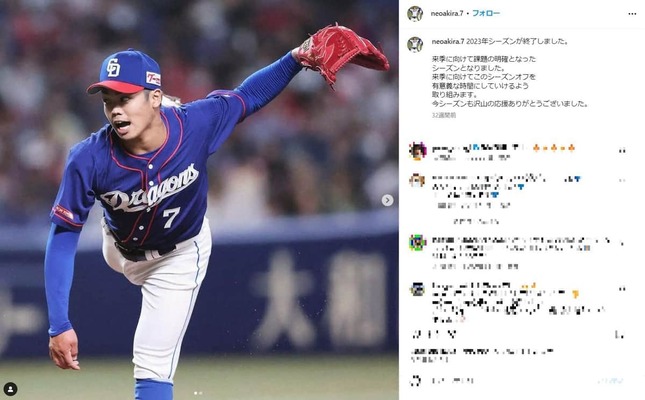The image size is (645, 400).
Task: Open neoakira.7 profile from header username
Action: coord(447,13)
